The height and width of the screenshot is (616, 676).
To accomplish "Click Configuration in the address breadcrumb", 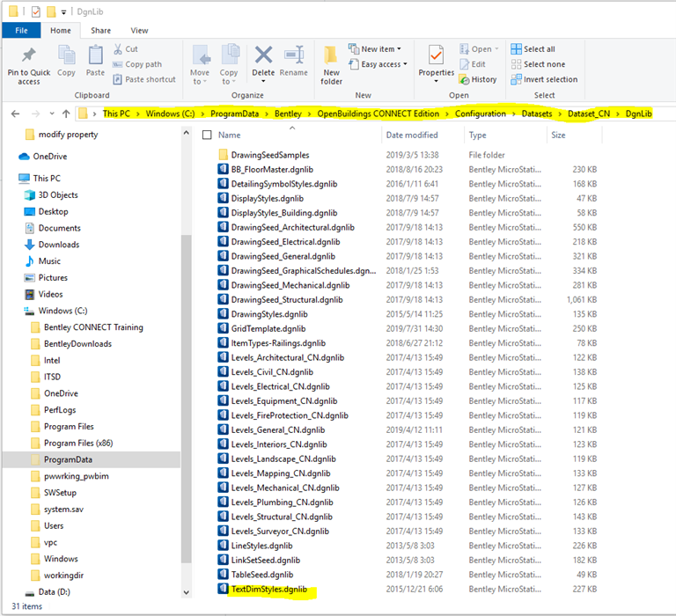I will pyautogui.click(x=481, y=114).
